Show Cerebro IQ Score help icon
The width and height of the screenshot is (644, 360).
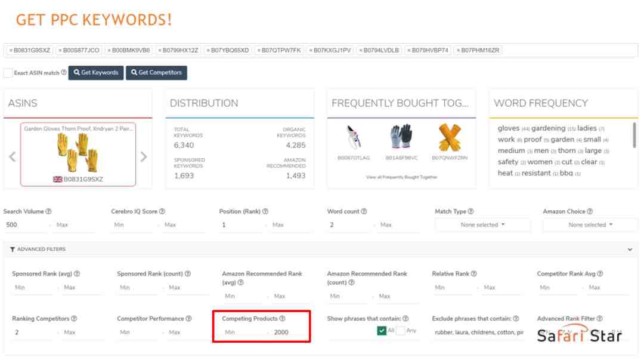162,211
